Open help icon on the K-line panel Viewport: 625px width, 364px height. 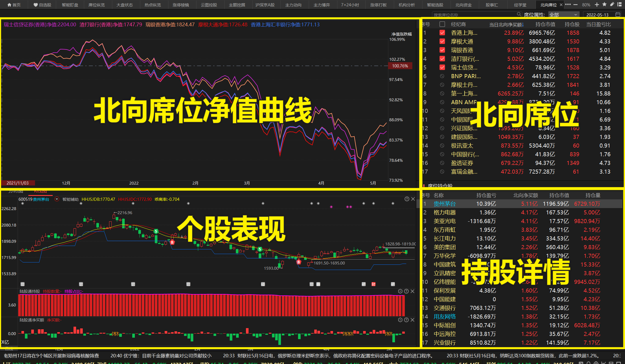(x=407, y=199)
